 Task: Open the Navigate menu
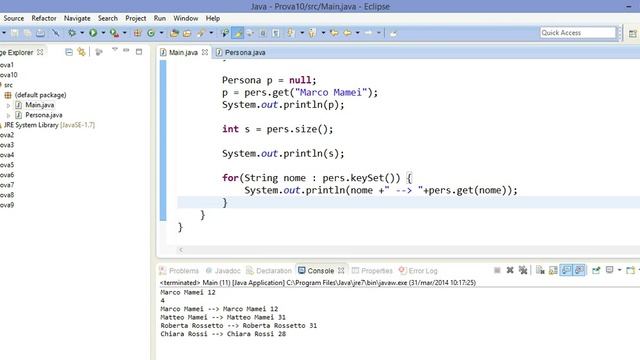tap(77, 18)
